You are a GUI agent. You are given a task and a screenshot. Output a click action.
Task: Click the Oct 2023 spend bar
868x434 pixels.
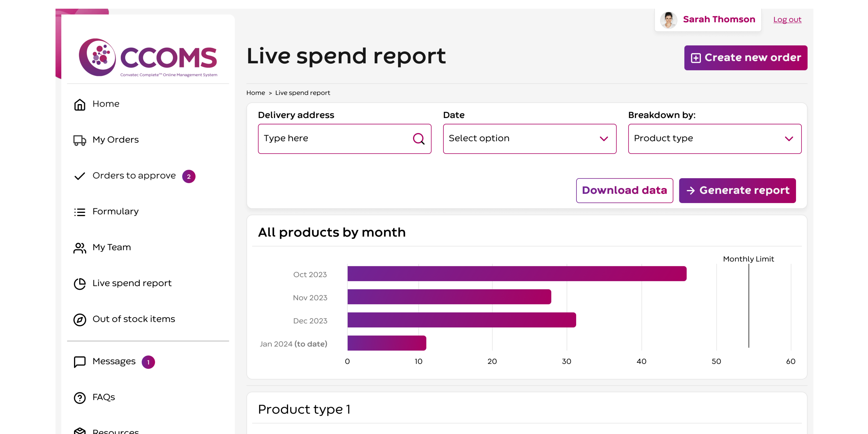coord(517,274)
